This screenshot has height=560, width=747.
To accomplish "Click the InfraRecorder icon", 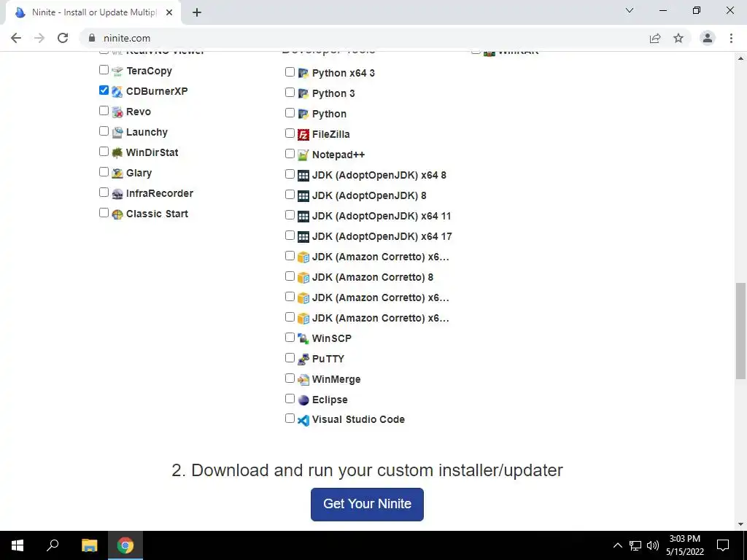I will point(117,194).
